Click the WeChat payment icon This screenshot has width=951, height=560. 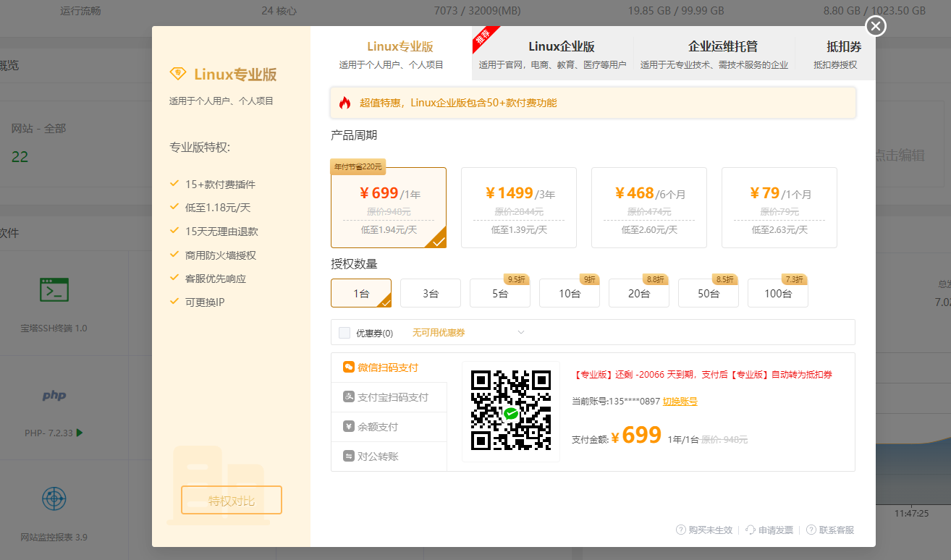click(x=348, y=368)
